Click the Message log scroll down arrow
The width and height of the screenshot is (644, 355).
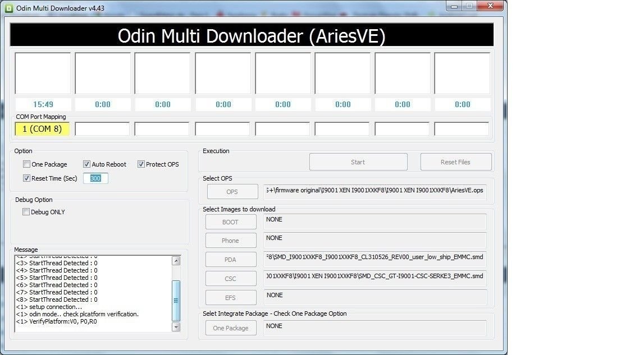tap(176, 327)
